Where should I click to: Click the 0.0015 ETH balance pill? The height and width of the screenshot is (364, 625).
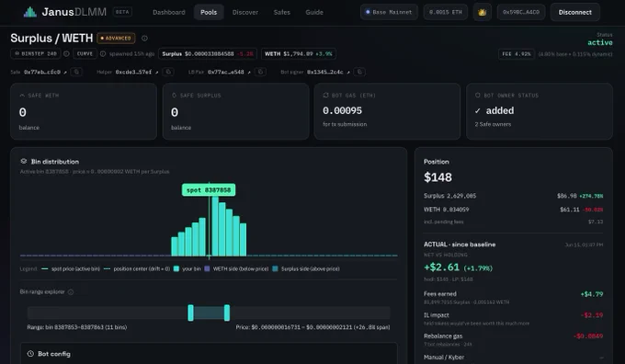(x=445, y=12)
